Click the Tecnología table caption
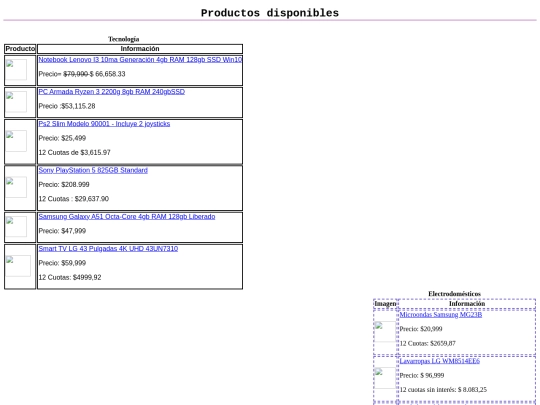Image resolution: width=540 pixels, height=405 pixels. (x=124, y=39)
